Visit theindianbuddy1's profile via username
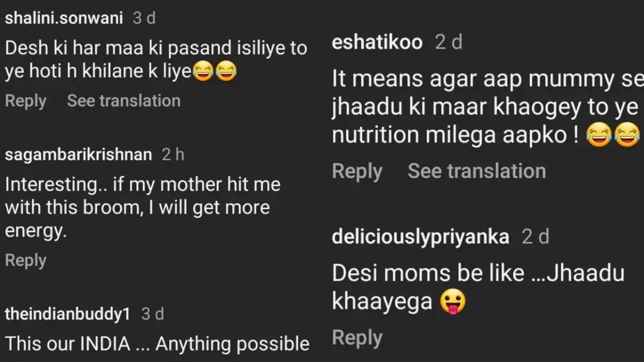Screen dimensions: 644x362 point(67,314)
